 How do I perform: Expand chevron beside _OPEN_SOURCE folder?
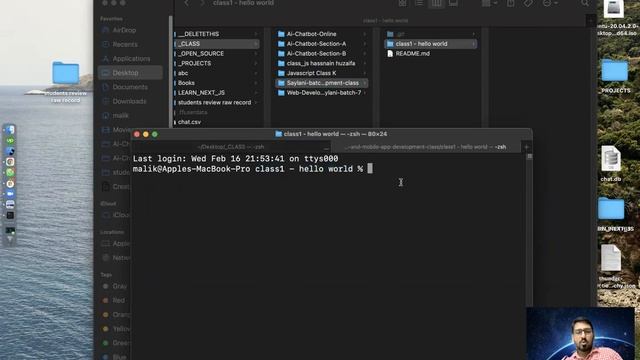pos(256,53)
